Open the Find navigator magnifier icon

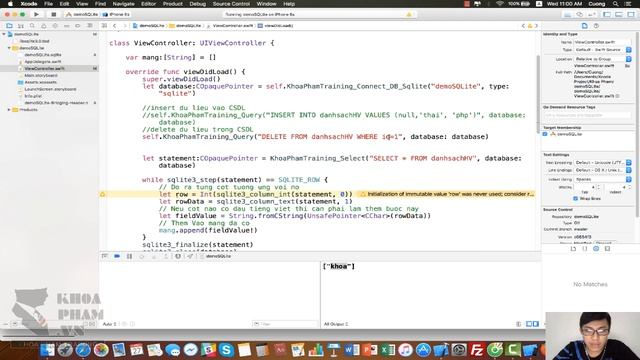click(x=32, y=26)
